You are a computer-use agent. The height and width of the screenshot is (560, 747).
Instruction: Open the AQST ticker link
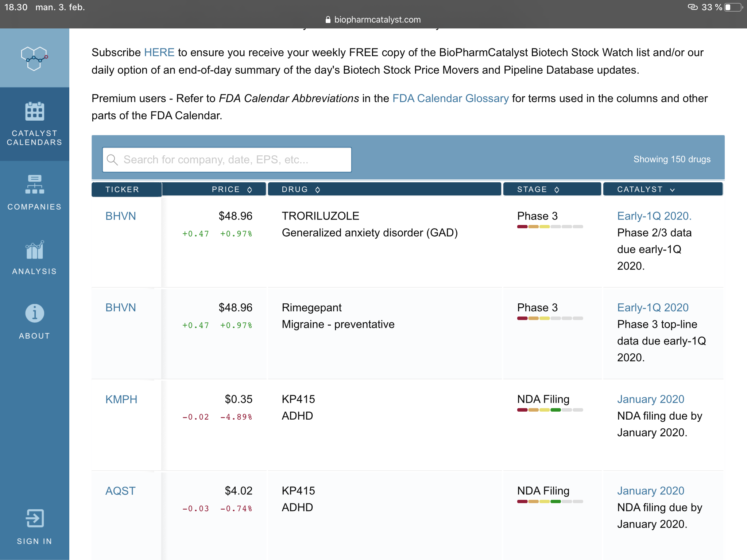click(x=120, y=491)
